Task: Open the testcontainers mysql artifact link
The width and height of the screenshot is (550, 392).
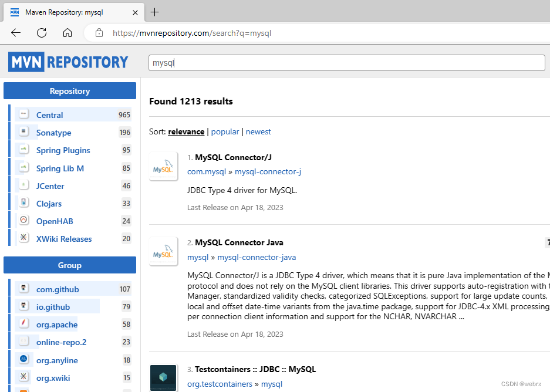Action: 272,384
